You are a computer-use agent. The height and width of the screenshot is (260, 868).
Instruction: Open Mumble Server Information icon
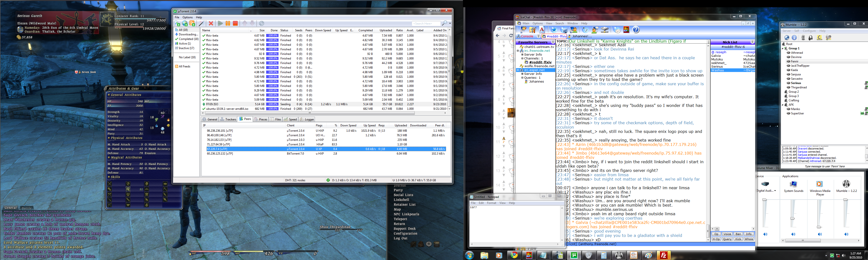[x=794, y=38]
